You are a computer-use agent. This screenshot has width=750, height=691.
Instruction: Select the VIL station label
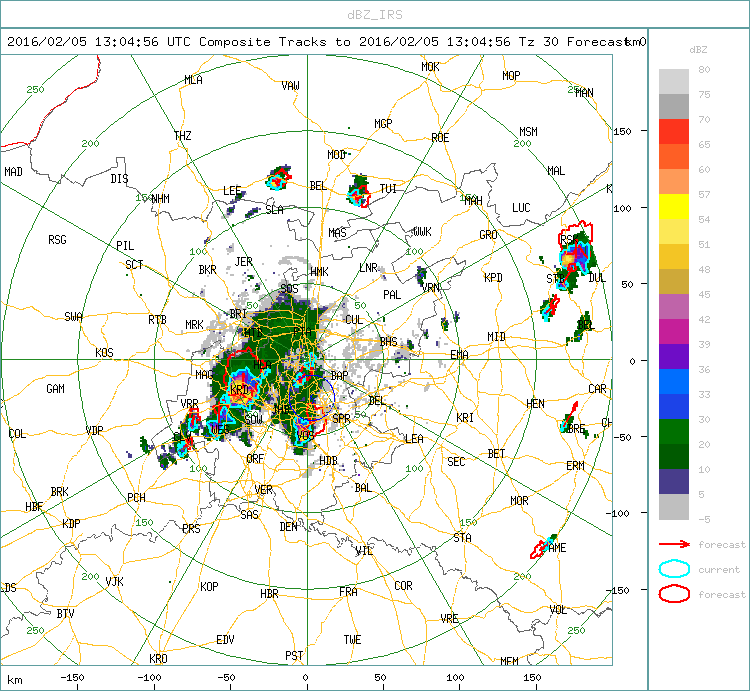point(364,551)
